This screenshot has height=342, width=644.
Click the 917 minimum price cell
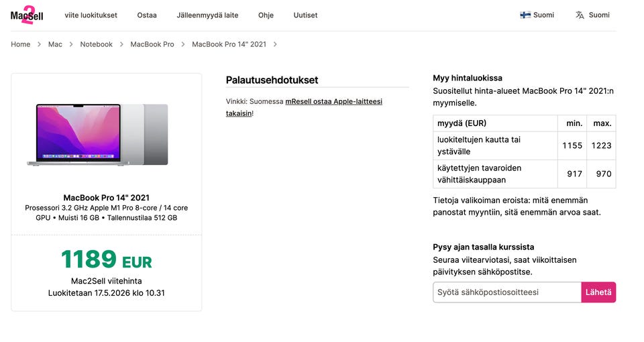coord(572,174)
